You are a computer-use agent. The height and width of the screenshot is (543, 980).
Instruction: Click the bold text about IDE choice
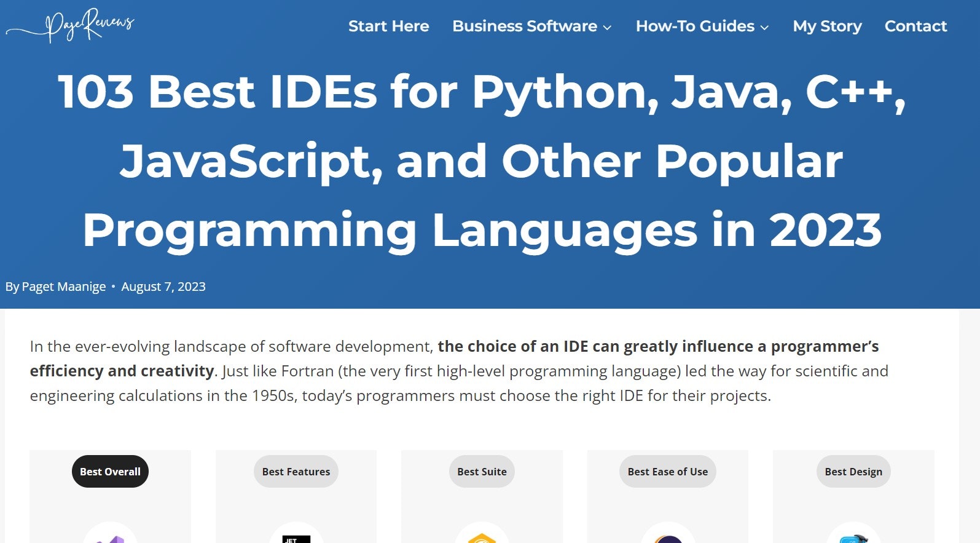(455, 359)
